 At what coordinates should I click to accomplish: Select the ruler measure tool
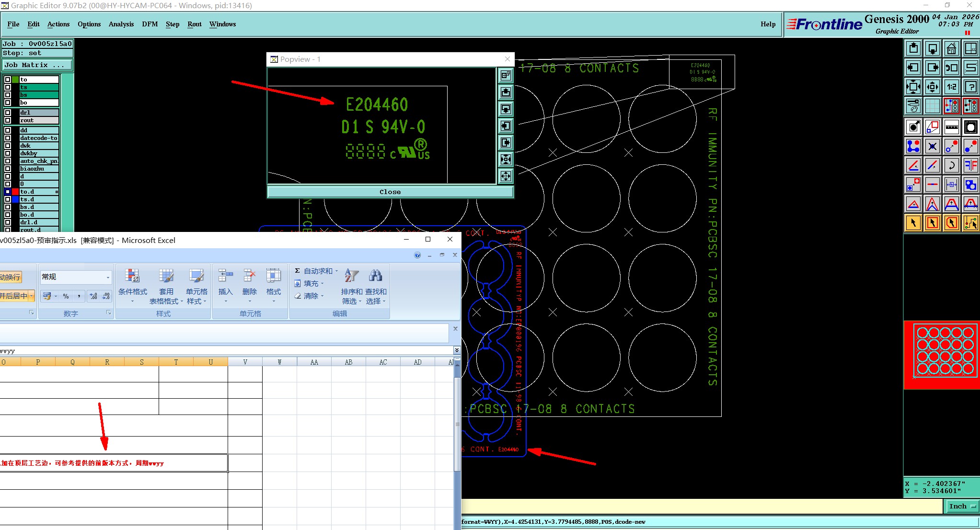point(951,127)
